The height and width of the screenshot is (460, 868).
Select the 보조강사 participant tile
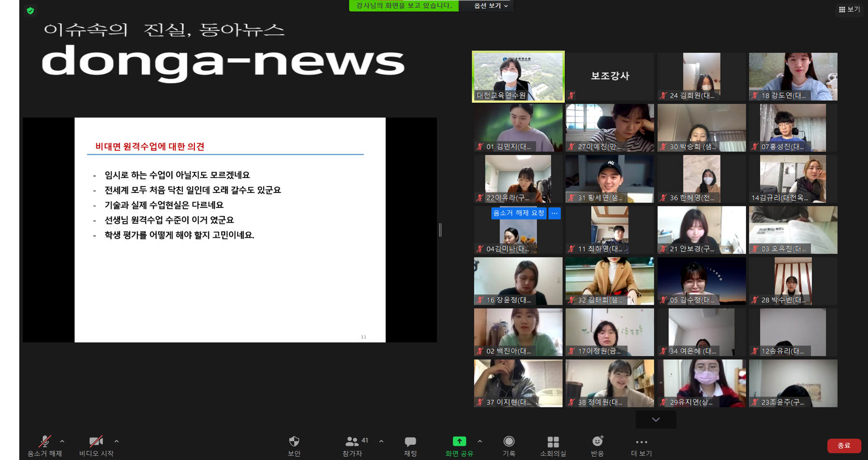[x=610, y=77]
